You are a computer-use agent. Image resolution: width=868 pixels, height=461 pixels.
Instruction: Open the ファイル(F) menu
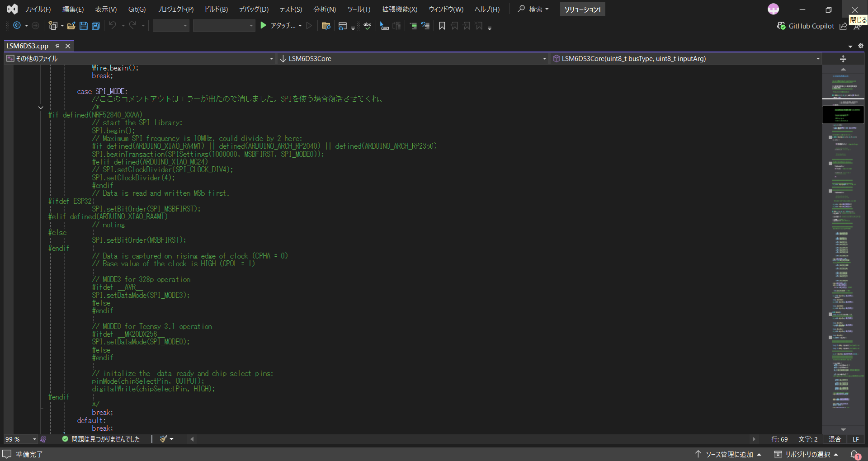37,9
